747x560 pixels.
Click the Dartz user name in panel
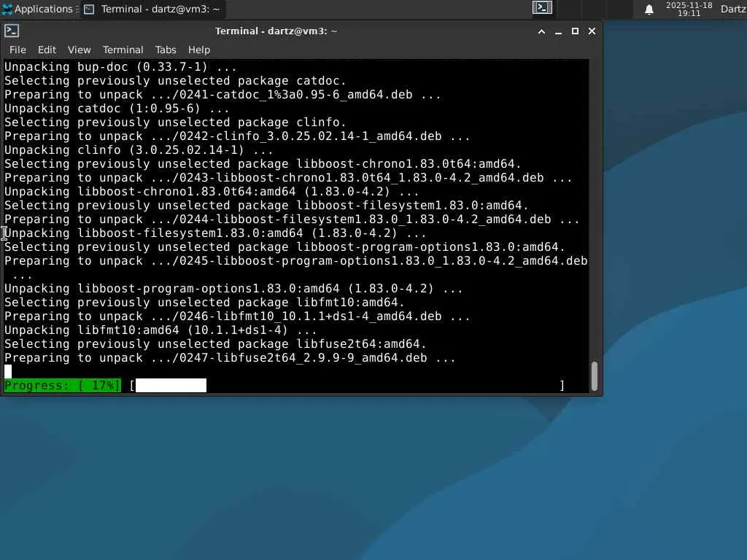733,9
